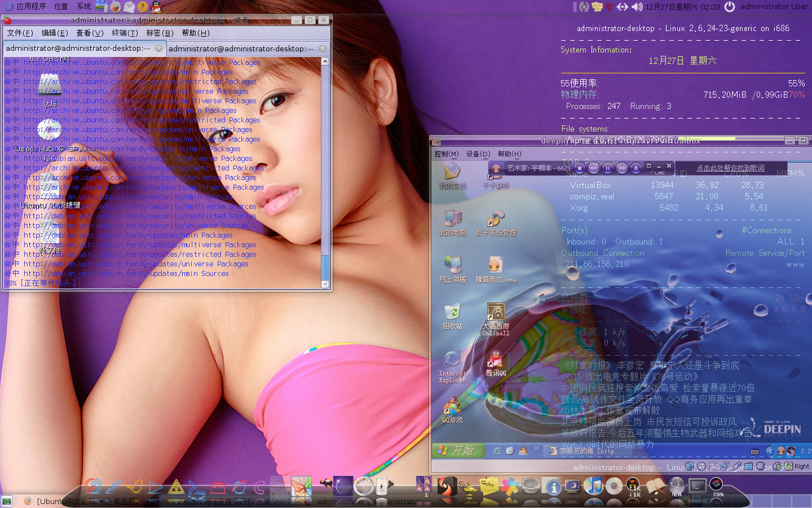Open 回收站 recycle bin in XP guest

[452, 316]
